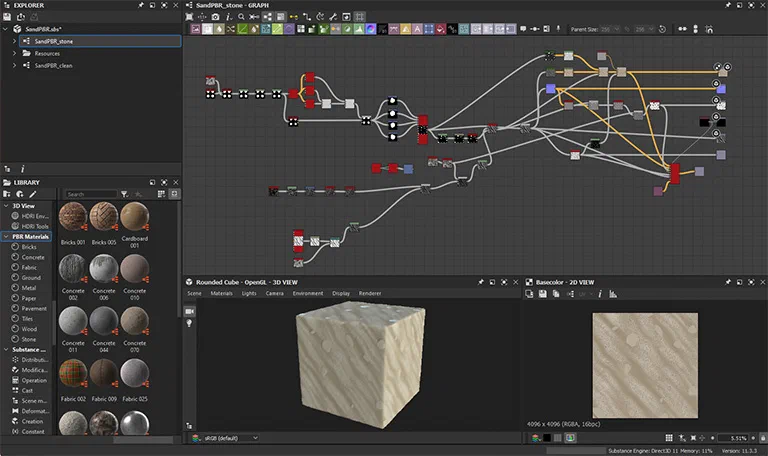768x456 pixels.
Task: Click the save icon in Explorer panel
Action: click(7, 17)
